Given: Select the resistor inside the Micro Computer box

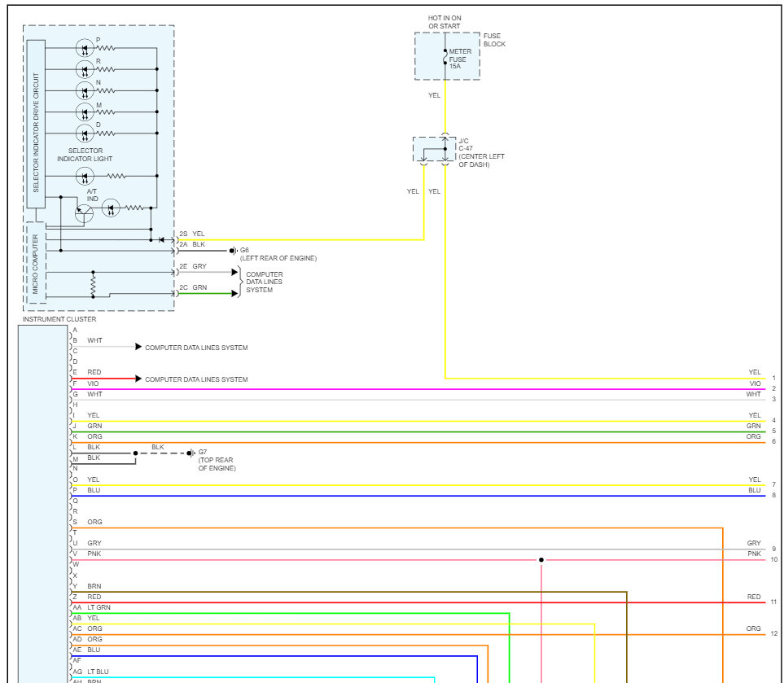Looking at the screenshot, I should coord(93,286).
